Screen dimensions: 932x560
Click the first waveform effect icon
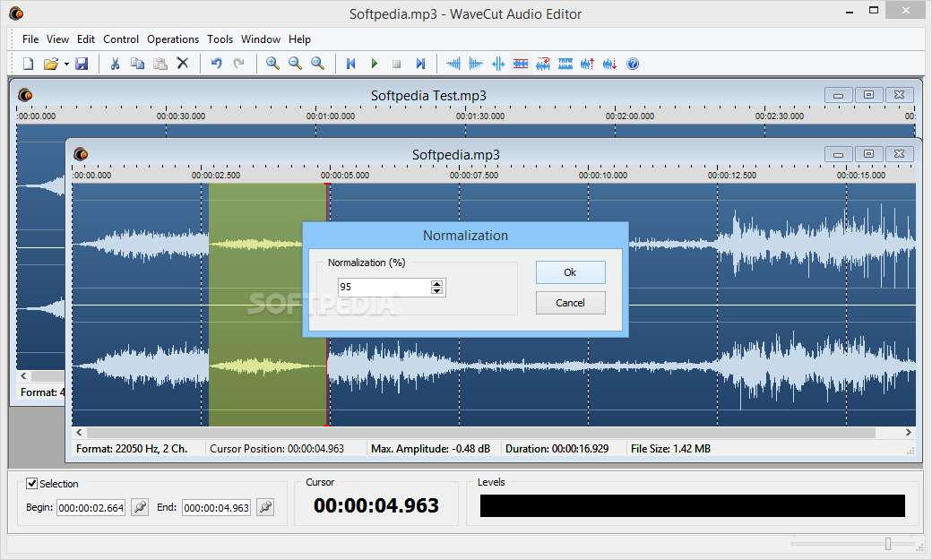(x=453, y=64)
